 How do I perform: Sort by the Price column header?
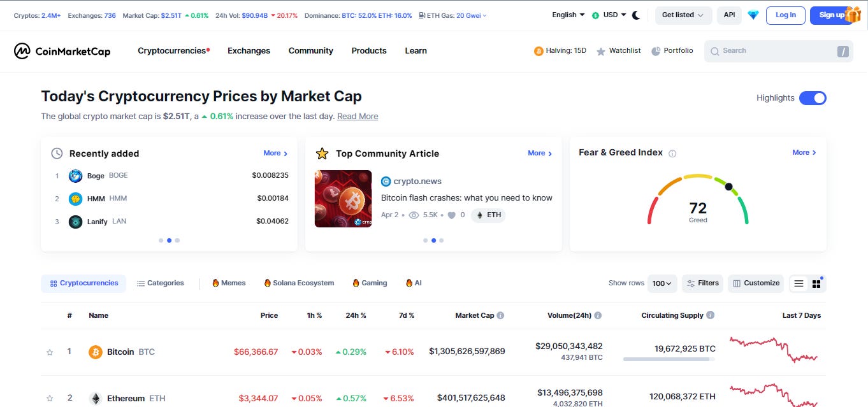269,315
